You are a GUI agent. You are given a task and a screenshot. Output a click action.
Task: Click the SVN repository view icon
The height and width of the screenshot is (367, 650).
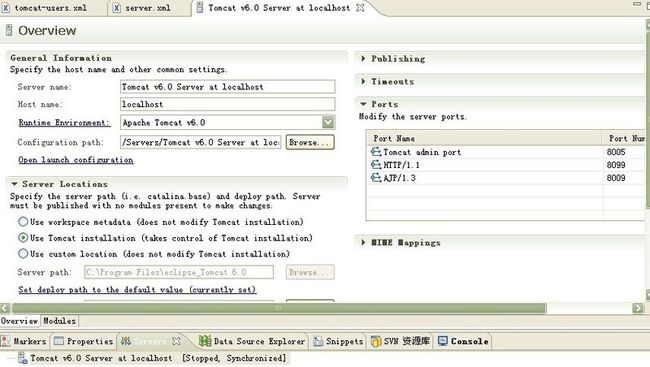376,341
